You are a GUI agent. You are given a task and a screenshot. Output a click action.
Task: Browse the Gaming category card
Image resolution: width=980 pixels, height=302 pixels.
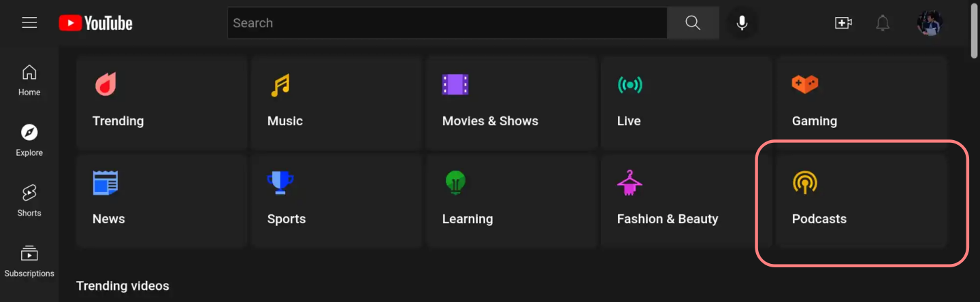click(x=861, y=103)
